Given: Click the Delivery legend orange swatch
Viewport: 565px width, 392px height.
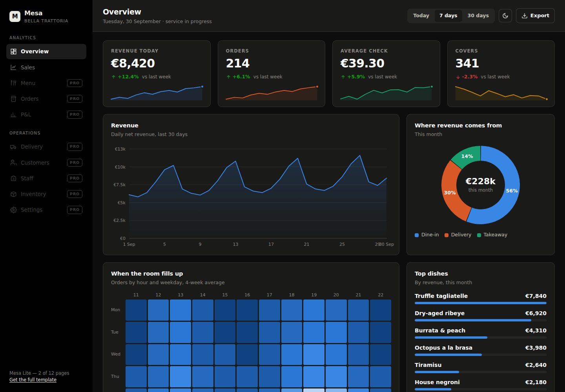Looking at the screenshot, I should (447, 235).
